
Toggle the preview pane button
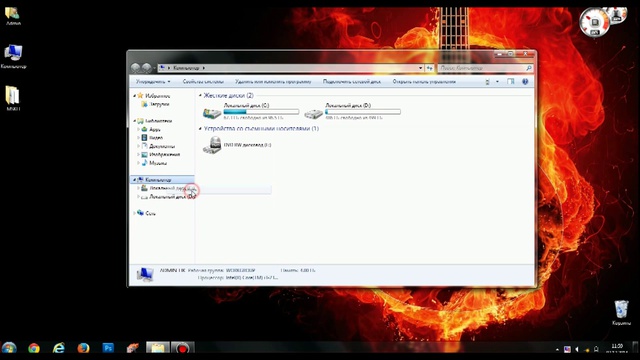(511, 82)
